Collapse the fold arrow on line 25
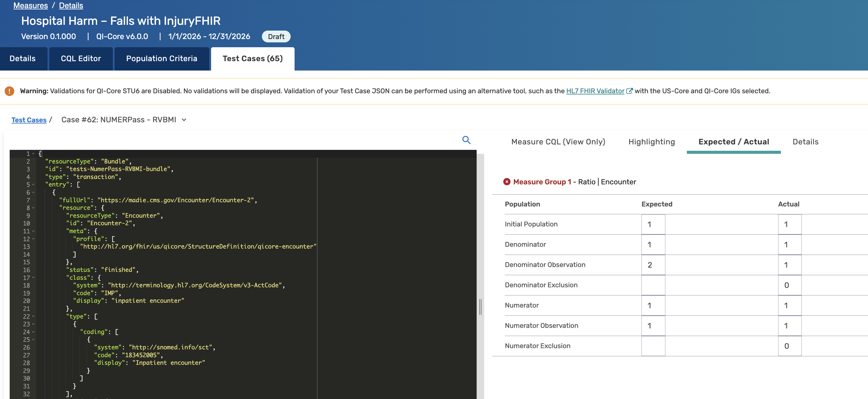The width and height of the screenshot is (868, 399). point(33,340)
